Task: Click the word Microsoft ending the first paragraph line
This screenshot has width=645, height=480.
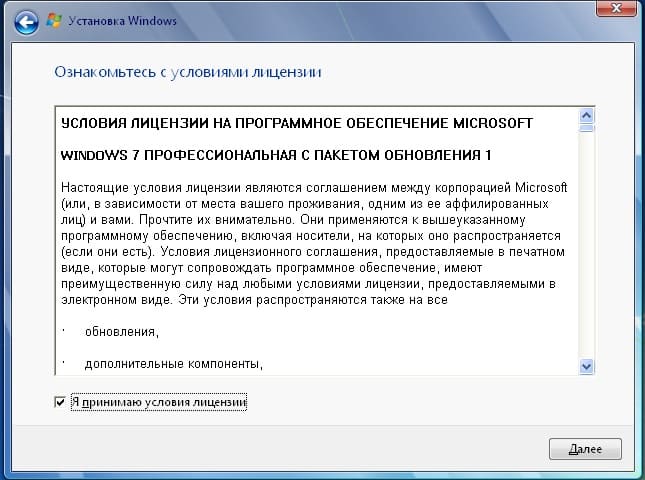Action: (539, 188)
